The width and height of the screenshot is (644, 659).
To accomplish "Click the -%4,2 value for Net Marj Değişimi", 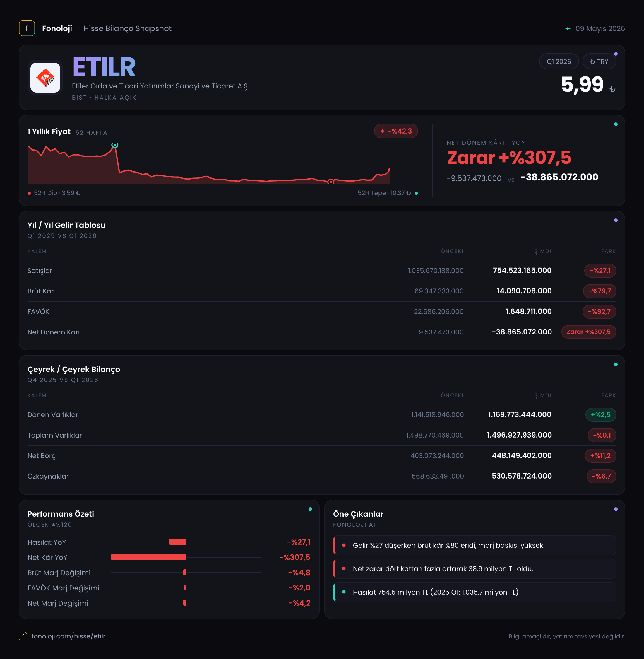I will 299,603.
